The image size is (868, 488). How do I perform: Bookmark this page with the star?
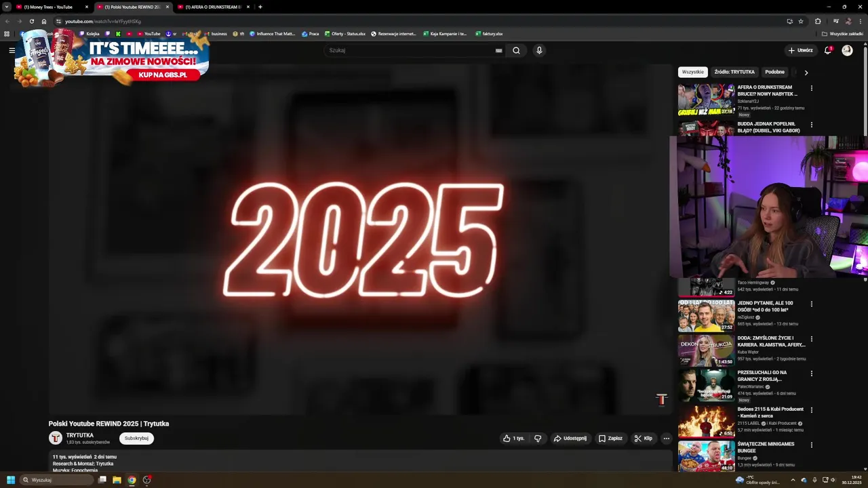[x=801, y=21]
